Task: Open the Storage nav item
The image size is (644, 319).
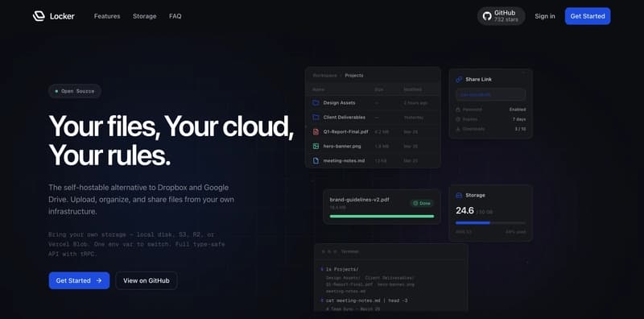Action: [145, 16]
